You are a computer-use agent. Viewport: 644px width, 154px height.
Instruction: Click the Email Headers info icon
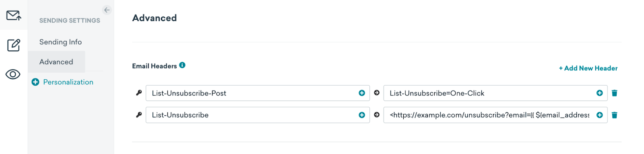pos(182,65)
